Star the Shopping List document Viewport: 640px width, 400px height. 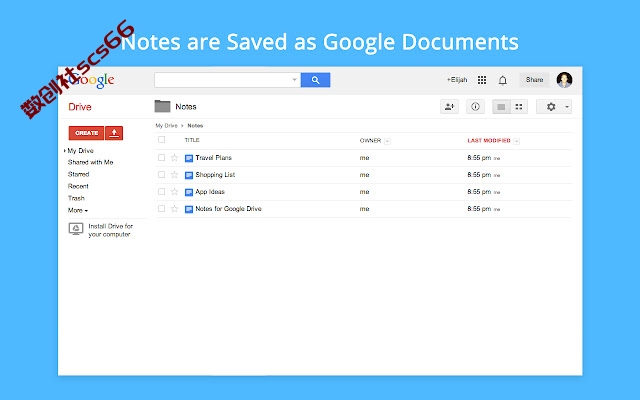(x=174, y=175)
